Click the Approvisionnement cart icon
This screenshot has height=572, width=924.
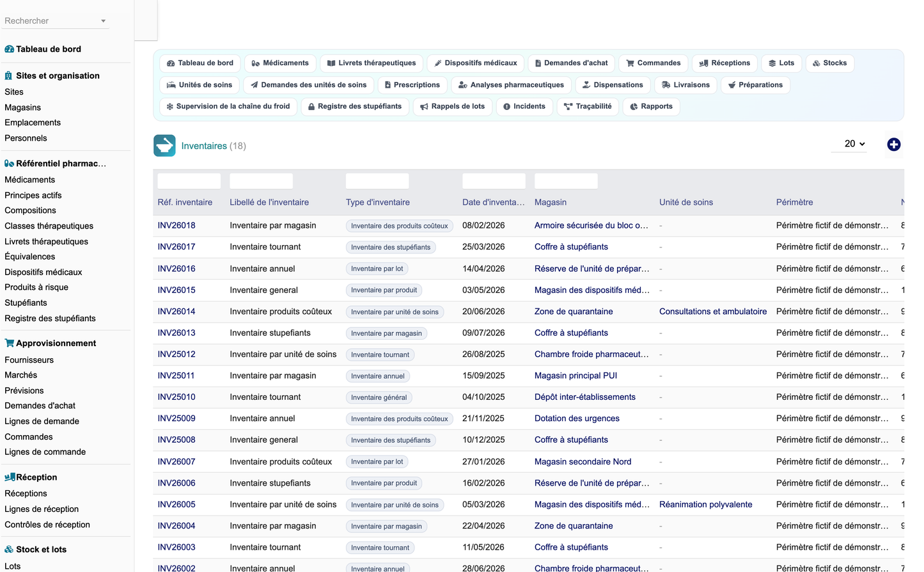coord(9,344)
